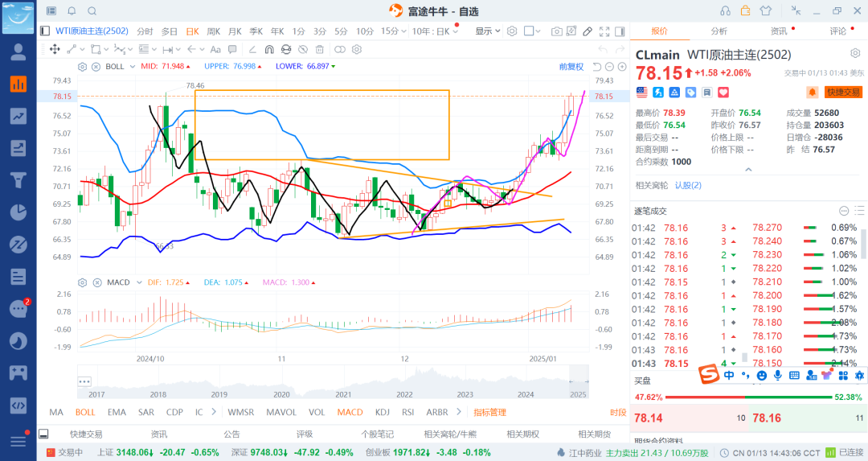Toggle hide drawings crossed-eye icon
Image resolution: width=868 pixels, height=461 pixels.
[x=303, y=49]
